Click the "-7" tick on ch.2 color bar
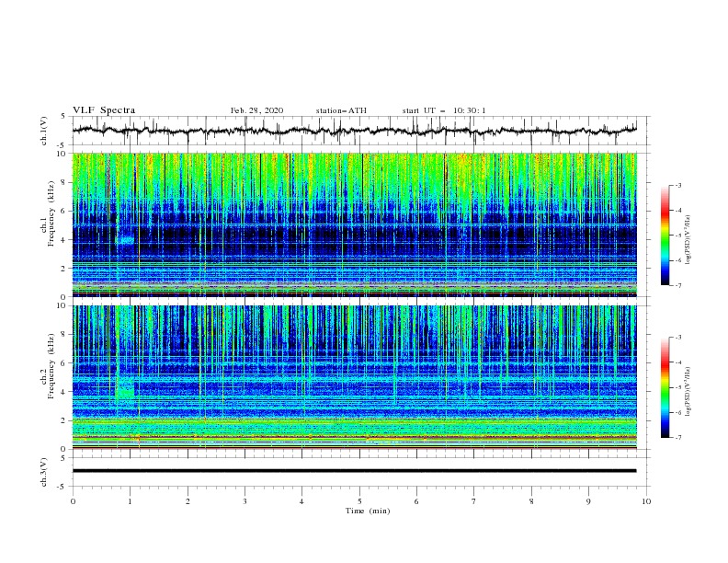The height and width of the screenshot is (563, 728). tap(678, 438)
